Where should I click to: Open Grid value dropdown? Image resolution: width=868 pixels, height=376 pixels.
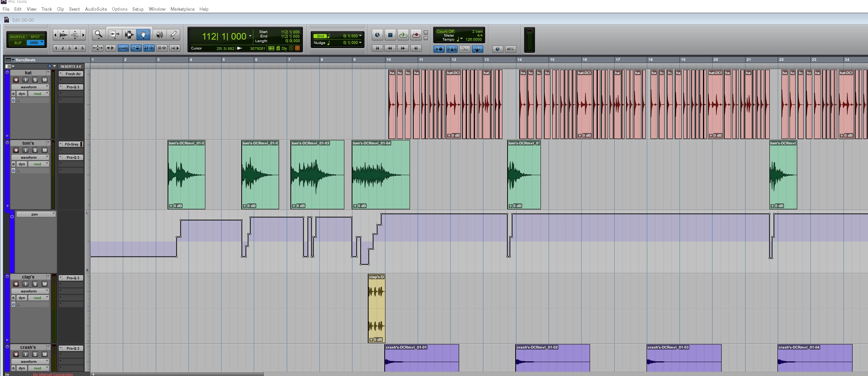tap(360, 36)
